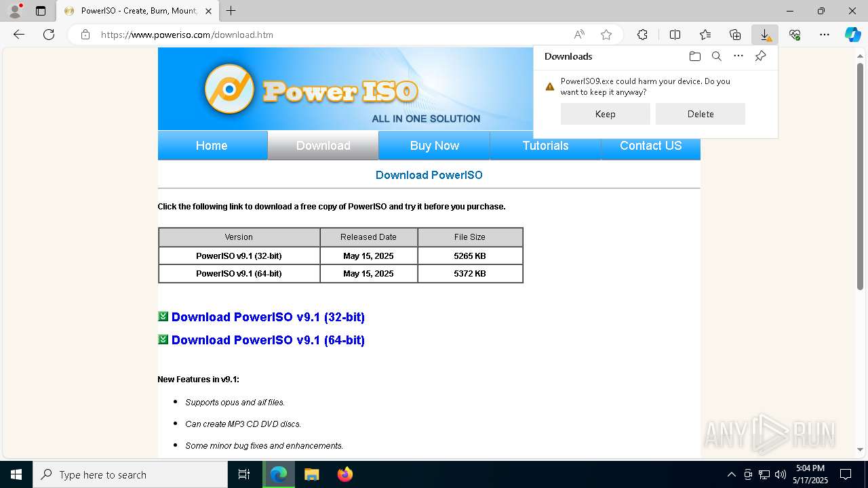Open Browser essentials heart icon

(795, 35)
